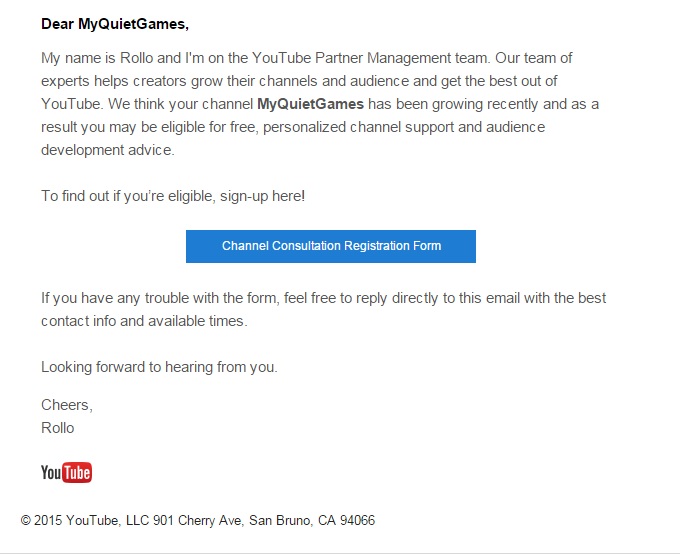Click the text 'Looking forward to hearing from you.'
The width and height of the screenshot is (680, 554).
pos(159,367)
